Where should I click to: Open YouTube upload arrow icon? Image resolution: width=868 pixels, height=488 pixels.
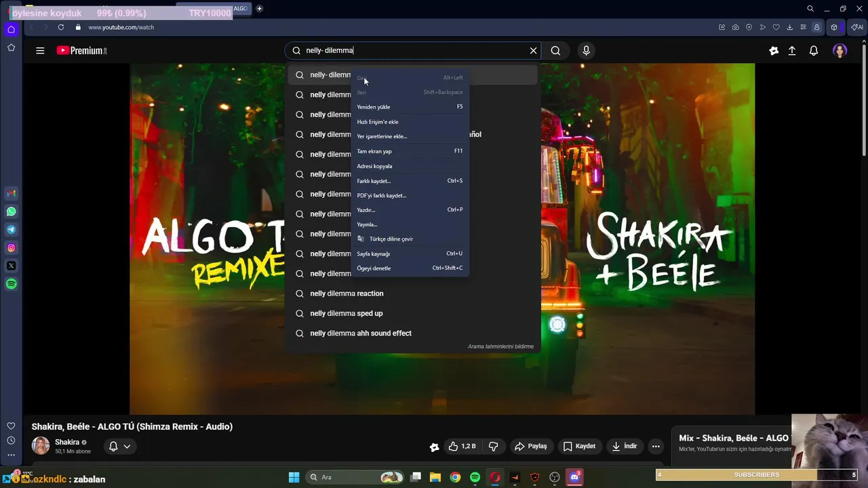coord(792,51)
